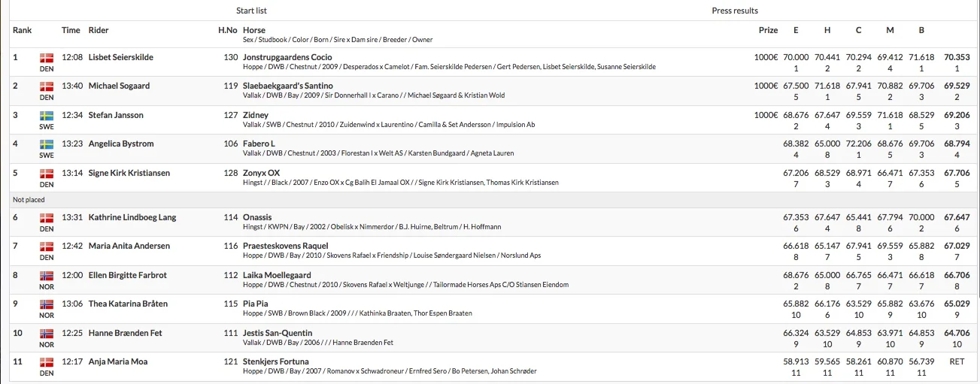The image size is (980, 384).
Task: Click the Not placed section divider
Action: tap(490, 200)
